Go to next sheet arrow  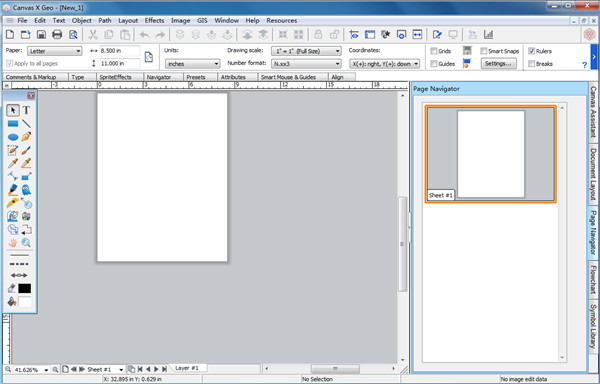tap(82, 369)
